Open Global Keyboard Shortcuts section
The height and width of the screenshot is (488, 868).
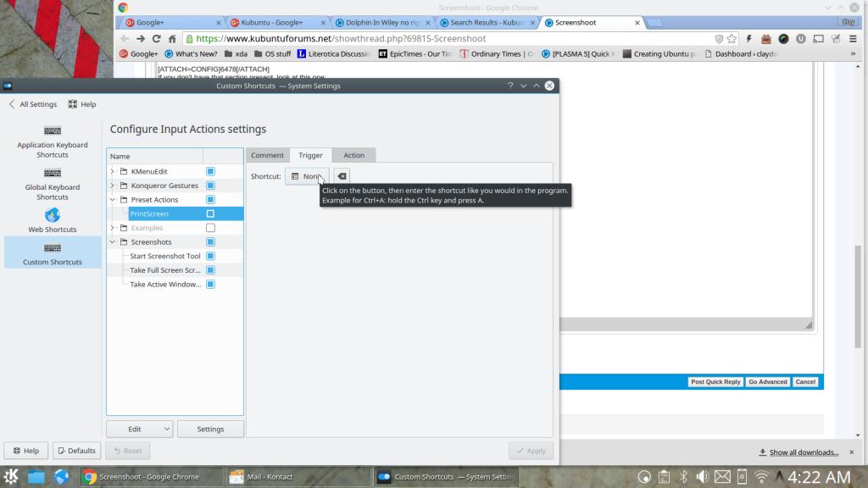(52, 174)
